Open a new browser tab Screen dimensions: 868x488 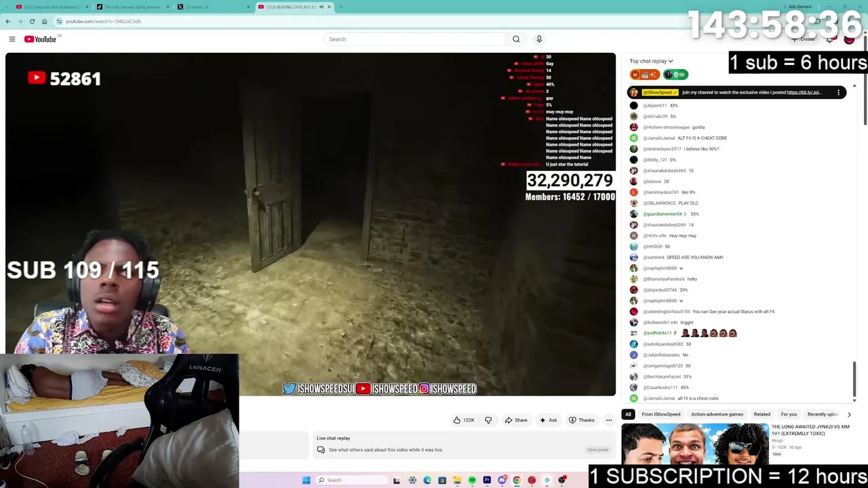pyautogui.click(x=340, y=7)
